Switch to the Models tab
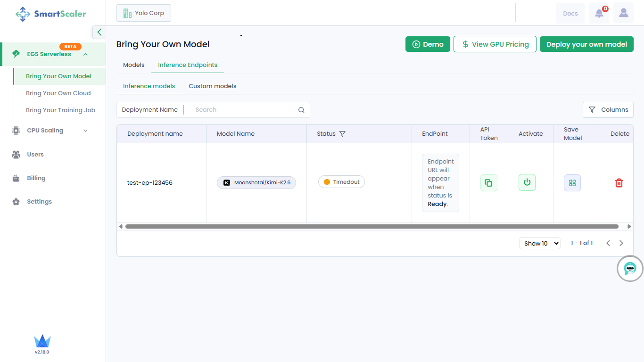 [x=134, y=65]
